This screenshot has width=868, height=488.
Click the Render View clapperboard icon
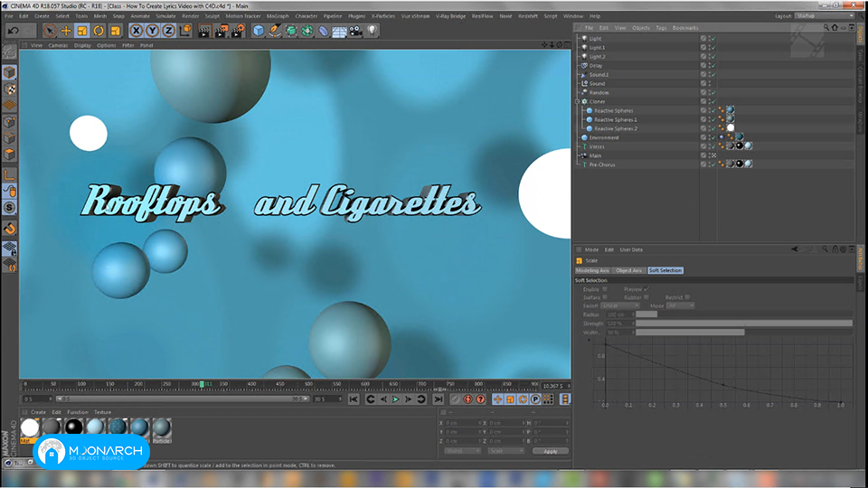click(x=204, y=31)
